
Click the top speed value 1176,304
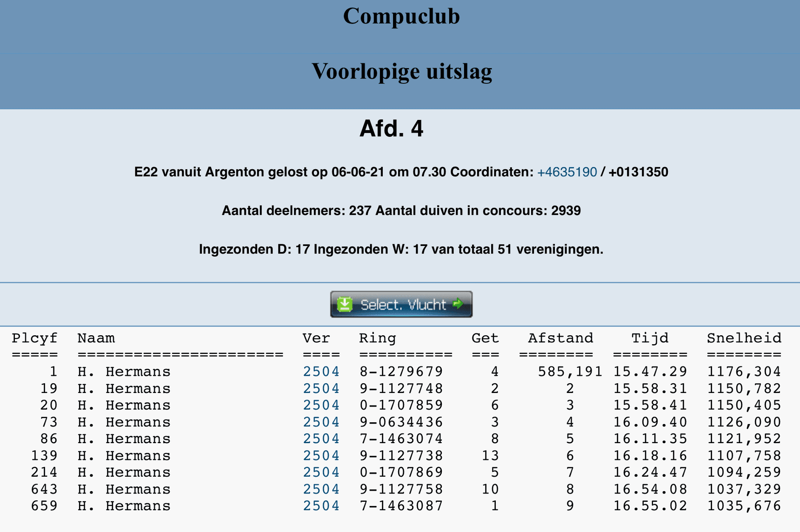744,372
